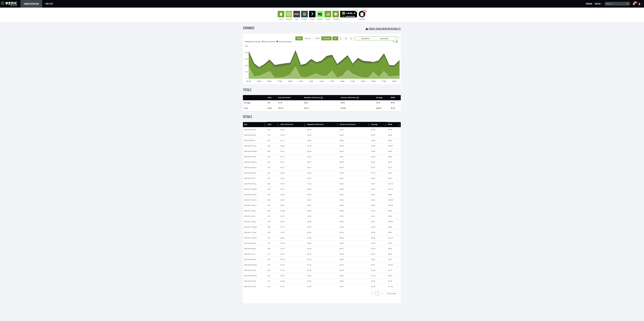Show EPMV in the chart
The height and width of the screenshot is (321, 644).
click(317, 39)
